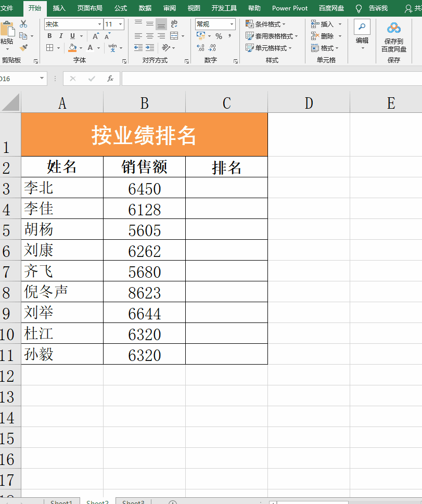422x504 pixels.
Task: Decrease font size with smaller A icon
Action: (x=107, y=36)
